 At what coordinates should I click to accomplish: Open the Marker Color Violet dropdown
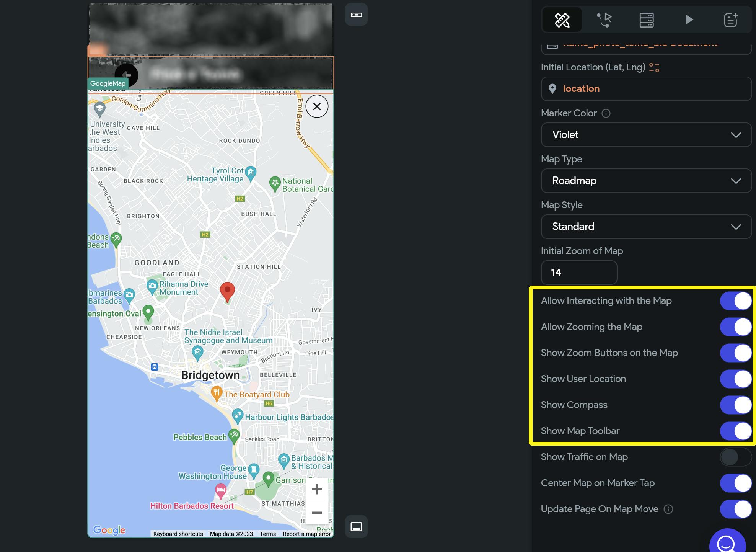click(x=646, y=135)
